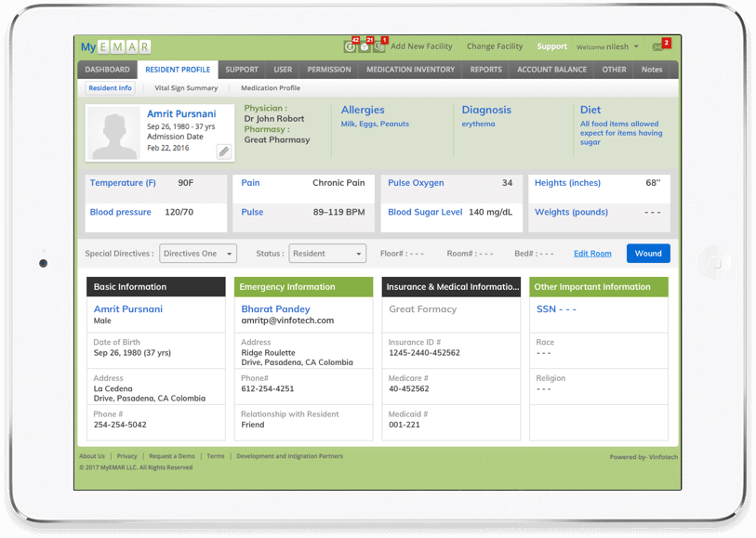
Task: Open the MEDICATION INVENTORY tab
Action: click(x=410, y=70)
